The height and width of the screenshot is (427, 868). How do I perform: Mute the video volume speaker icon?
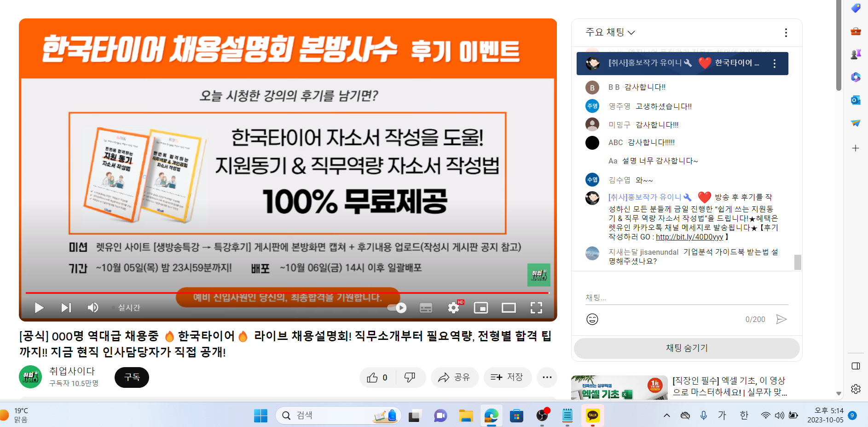point(93,308)
